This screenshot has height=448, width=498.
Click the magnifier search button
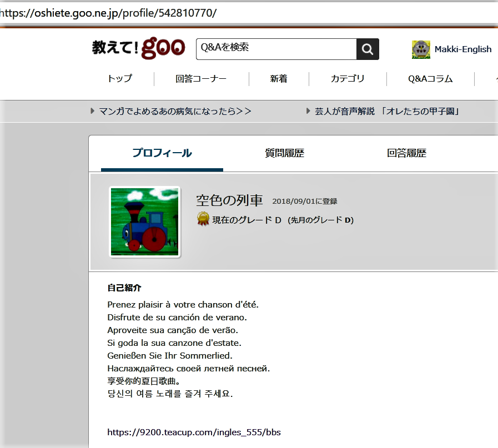click(368, 49)
